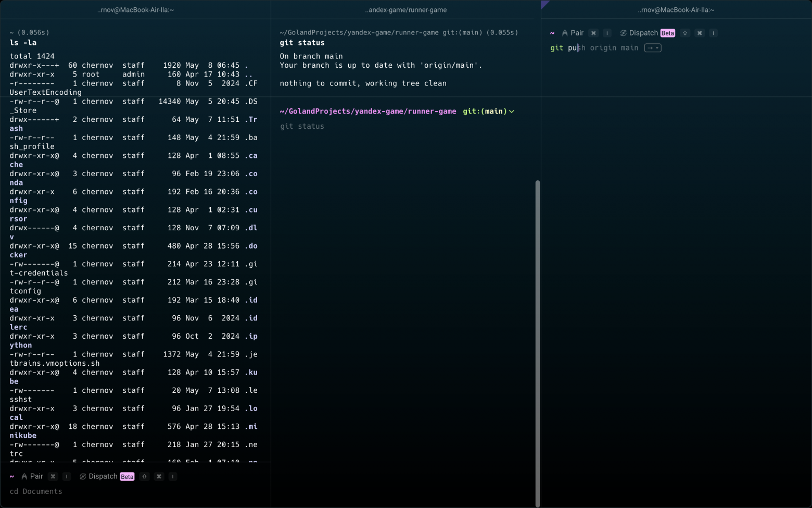Click the Pair agent icon in right pane
Viewport: 812px width, 508px height.
(x=565, y=33)
